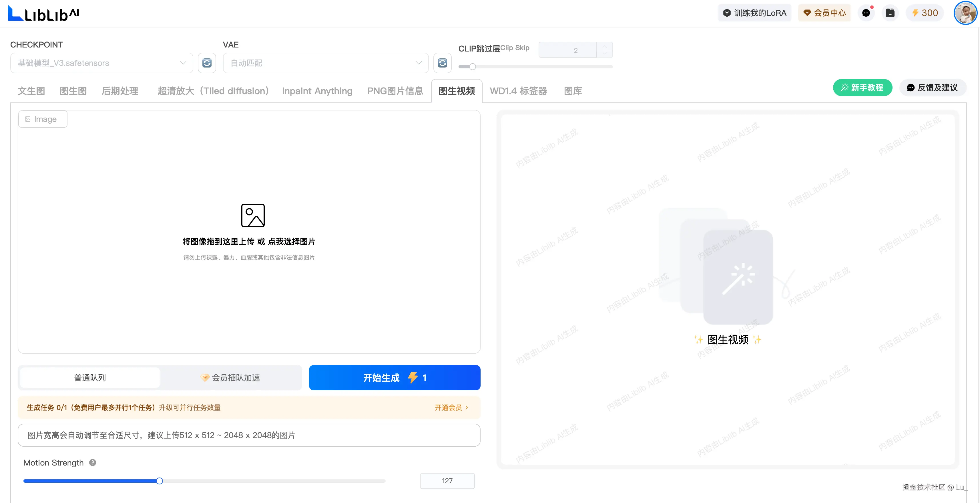Switch to 会员插队加速 queue option
The width and height of the screenshot is (980, 503).
[230, 377]
